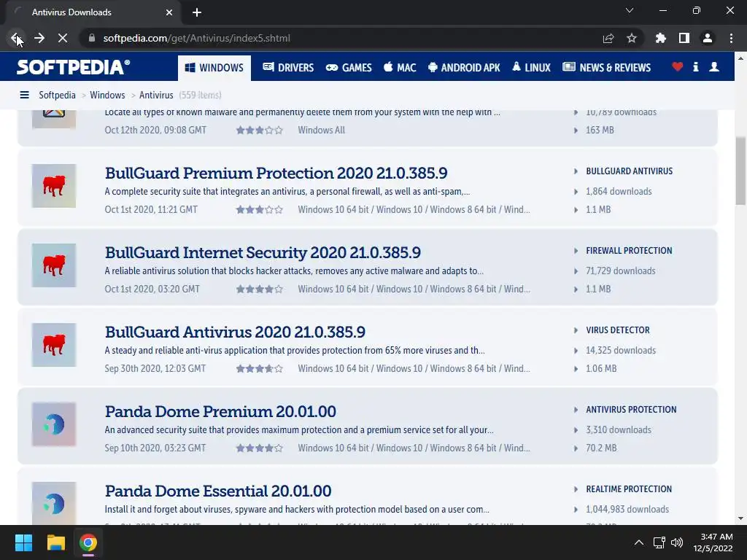
Task: Toggle the Chrome side panel
Action: (x=684, y=38)
